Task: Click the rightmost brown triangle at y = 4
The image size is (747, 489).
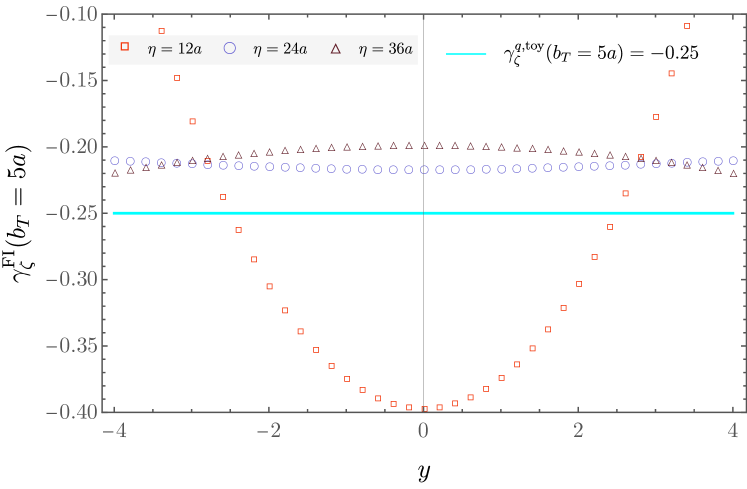Action: pyautogui.click(x=734, y=173)
